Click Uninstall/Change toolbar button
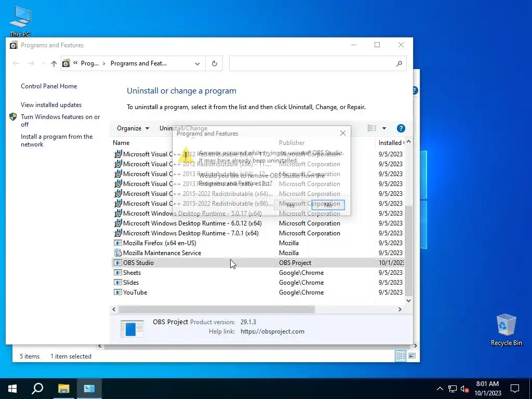Viewport: 532px width, 399px height. [183, 128]
